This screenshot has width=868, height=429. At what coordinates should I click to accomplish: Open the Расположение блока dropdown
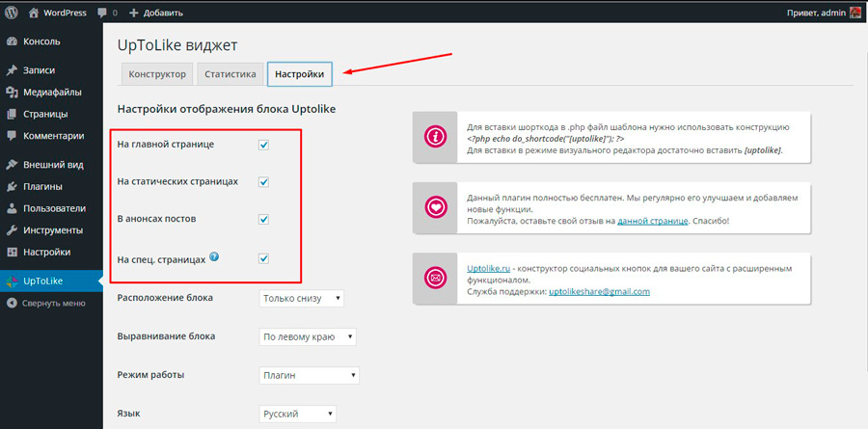coord(301,298)
